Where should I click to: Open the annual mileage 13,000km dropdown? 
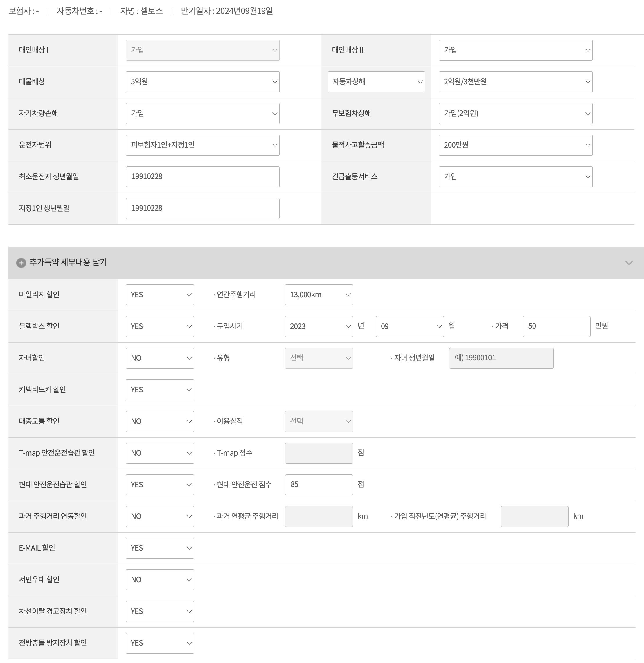[x=318, y=294]
